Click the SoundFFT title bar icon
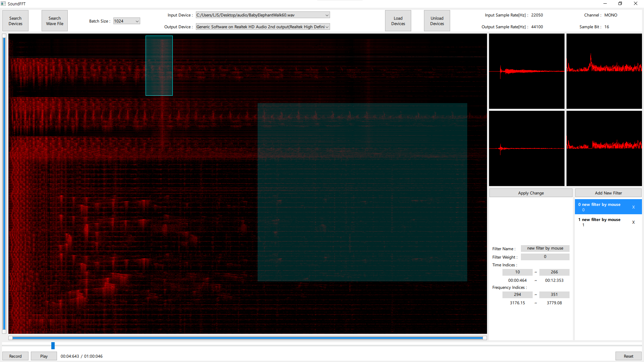Image resolution: width=644 pixels, height=362 pixels. [3, 4]
